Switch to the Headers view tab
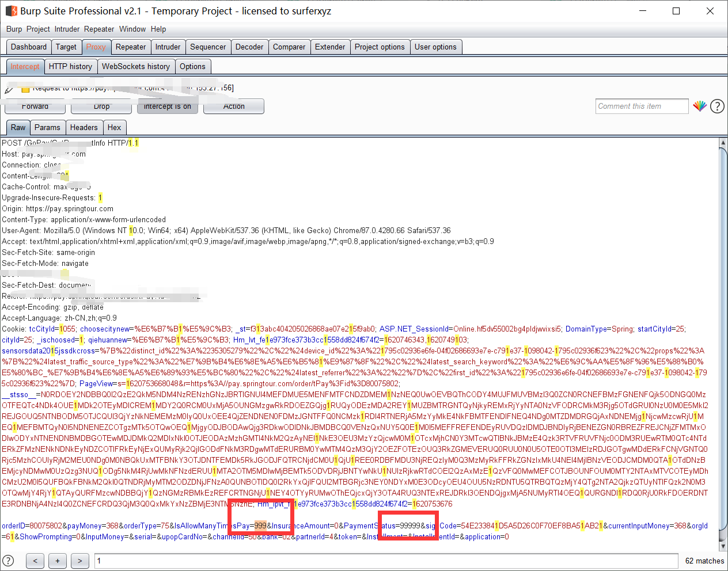The height and width of the screenshot is (571, 728). [x=84, y=128]
